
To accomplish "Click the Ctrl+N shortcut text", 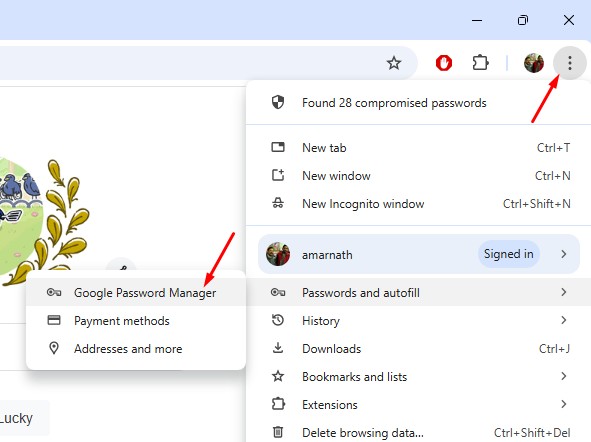I will tap(553, 176).
